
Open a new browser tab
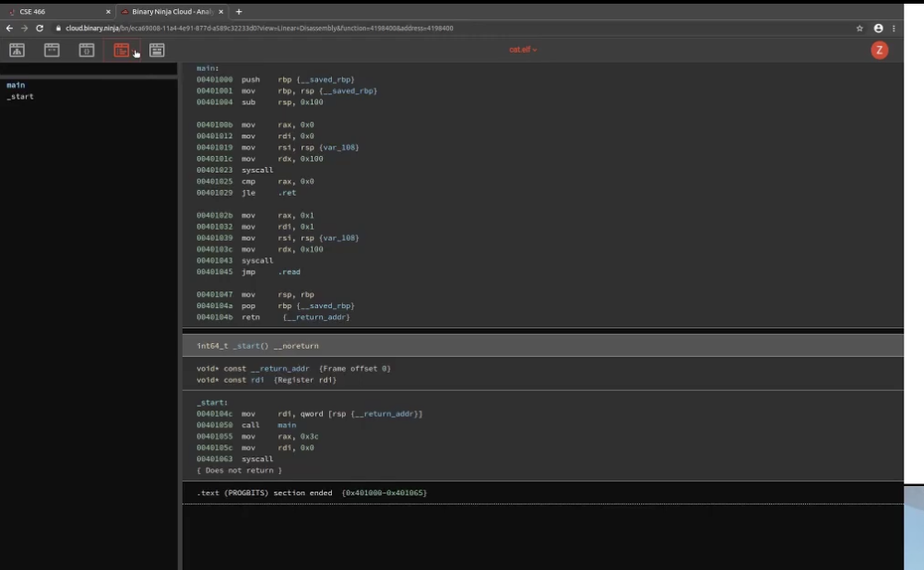[x=239, y=12]
